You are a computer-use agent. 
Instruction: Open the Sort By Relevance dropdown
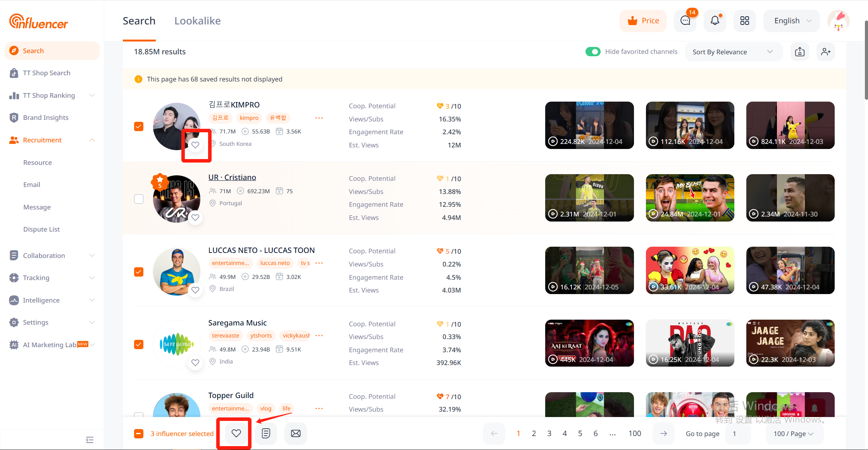pos(732,52)
